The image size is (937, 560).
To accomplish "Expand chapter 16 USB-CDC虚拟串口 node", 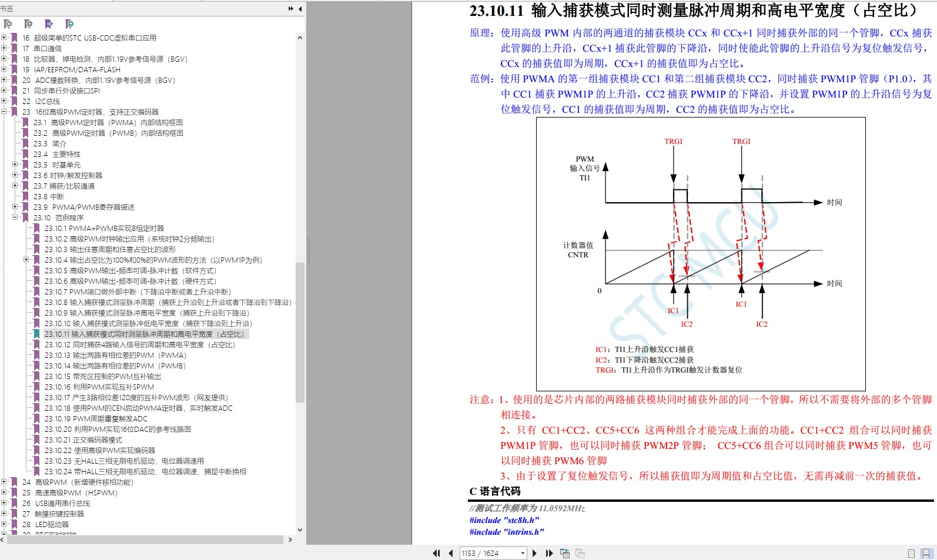I will [4, 38].
